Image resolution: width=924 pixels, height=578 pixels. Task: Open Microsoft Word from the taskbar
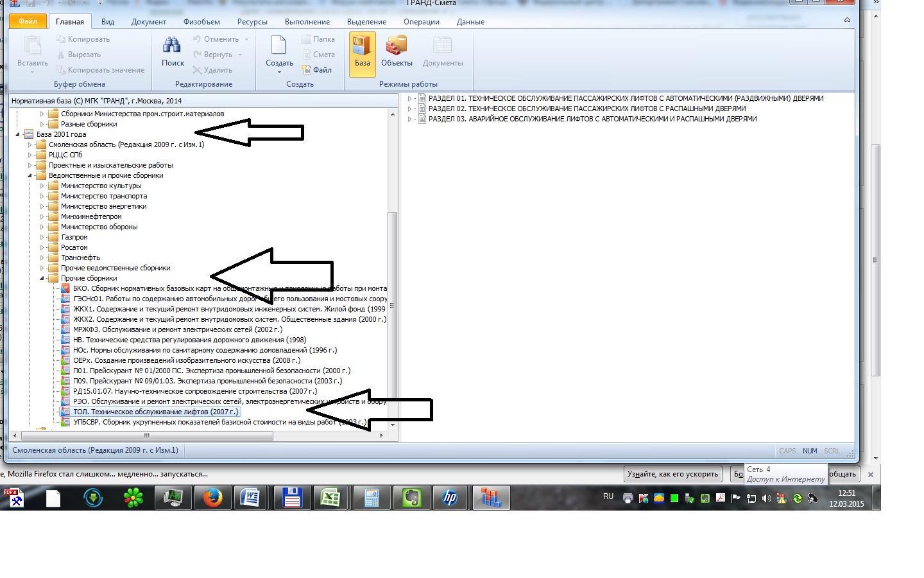point(250,498)
